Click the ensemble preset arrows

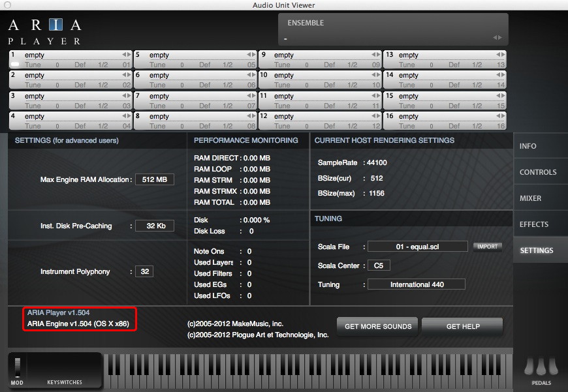pos(497,38)
